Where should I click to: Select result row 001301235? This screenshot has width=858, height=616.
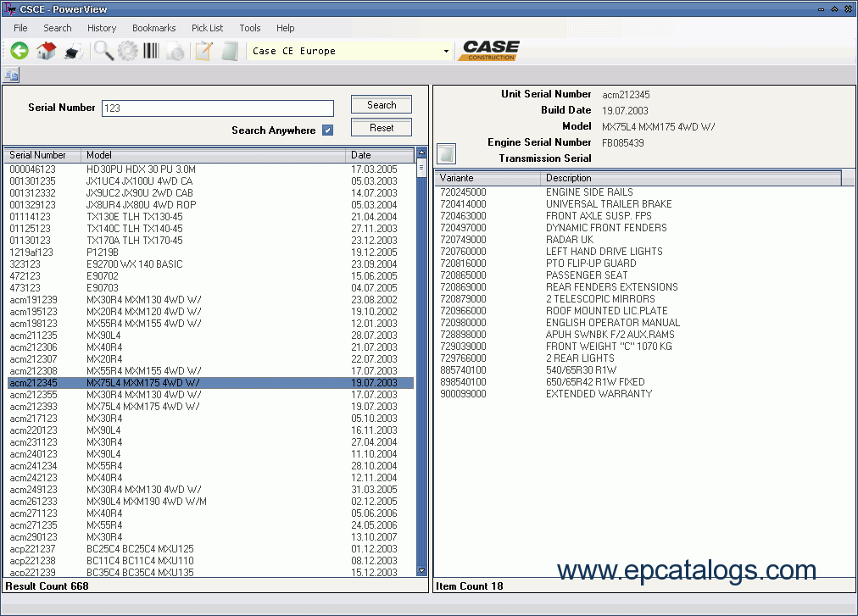tap(210, 181)
